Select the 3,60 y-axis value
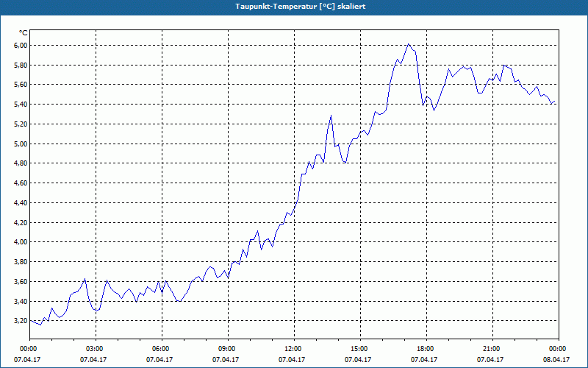The width and height of the screenshot is (588, 368). 21,281
